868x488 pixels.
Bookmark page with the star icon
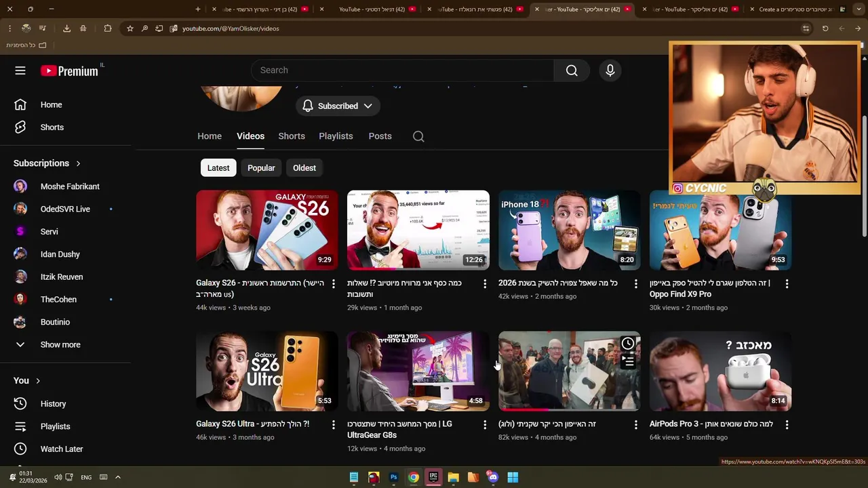[x=130, y=28]
